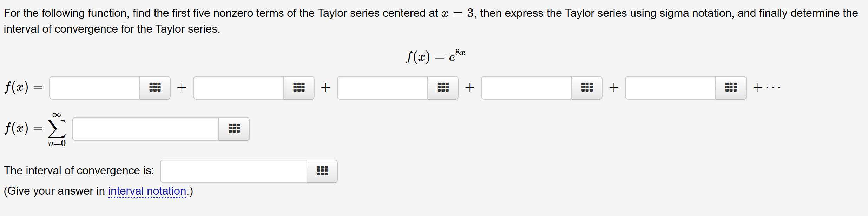
Task: Click the fourth Taylor term answer box
Action: [x=526, y=88]
